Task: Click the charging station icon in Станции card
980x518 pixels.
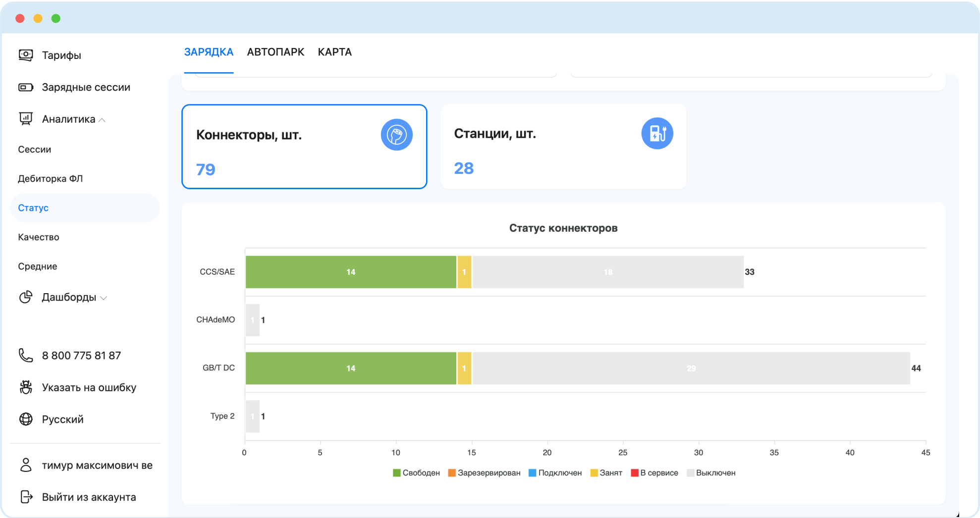Action: (x=657, y=133)
